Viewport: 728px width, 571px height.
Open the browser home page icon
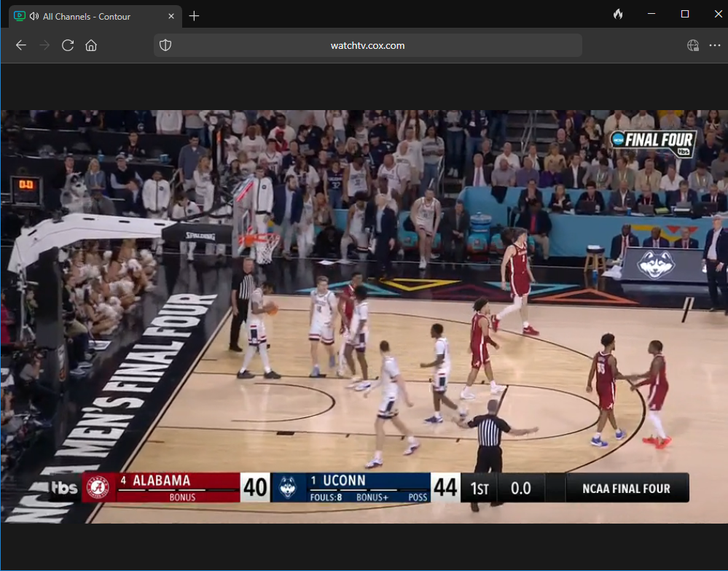91,45
